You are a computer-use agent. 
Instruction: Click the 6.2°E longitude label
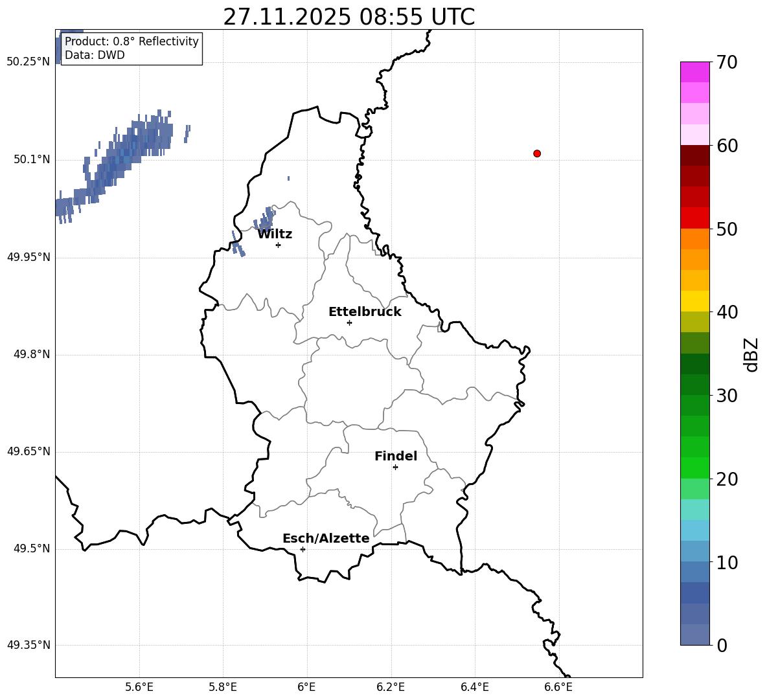pyautogui.click(x=391, y=687)
